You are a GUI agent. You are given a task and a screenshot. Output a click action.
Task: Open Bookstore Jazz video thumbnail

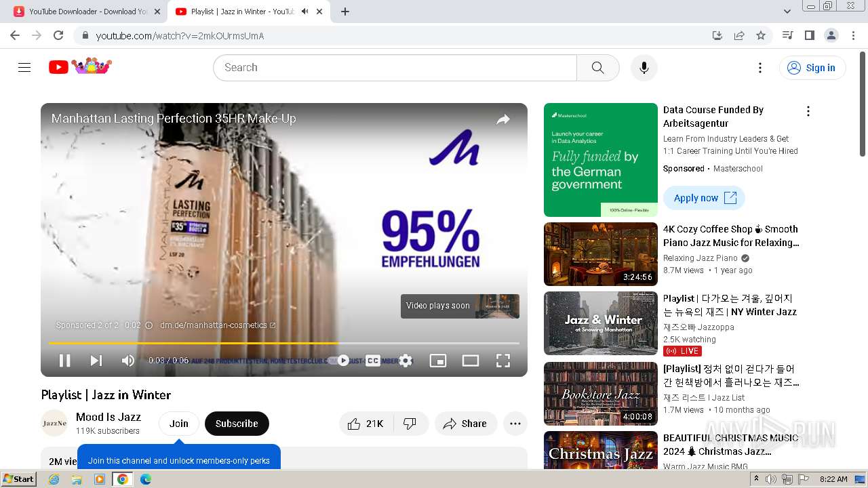[601, 394]
